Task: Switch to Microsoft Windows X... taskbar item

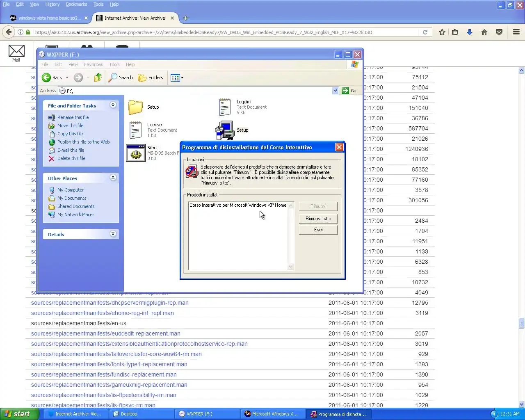Action: point(273,414)
